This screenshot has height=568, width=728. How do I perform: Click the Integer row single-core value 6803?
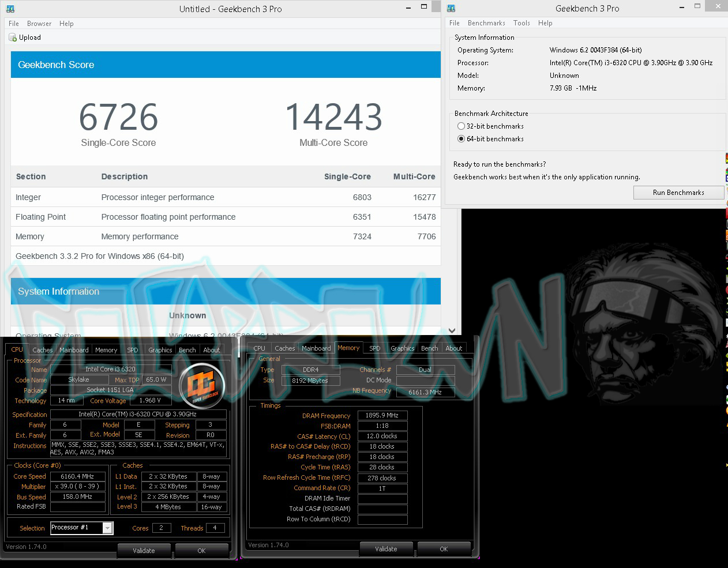pyautogui.click(x=362, y=197)
